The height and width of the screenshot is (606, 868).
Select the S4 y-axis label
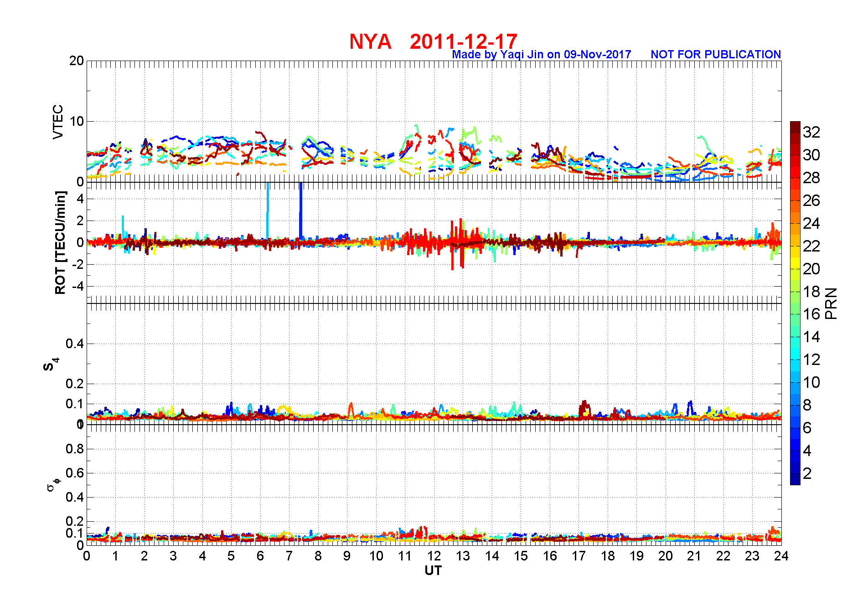pyautogui.click(x=51, y=365)
